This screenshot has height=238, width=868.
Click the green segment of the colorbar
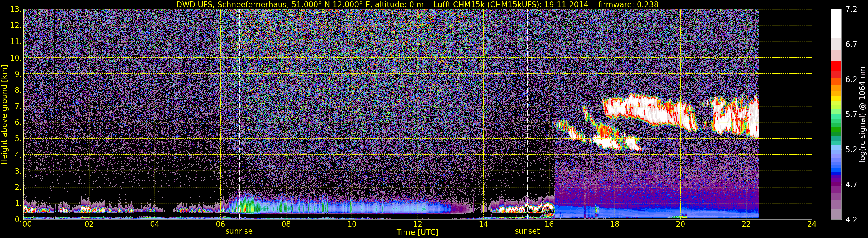(x=836, y=130)
